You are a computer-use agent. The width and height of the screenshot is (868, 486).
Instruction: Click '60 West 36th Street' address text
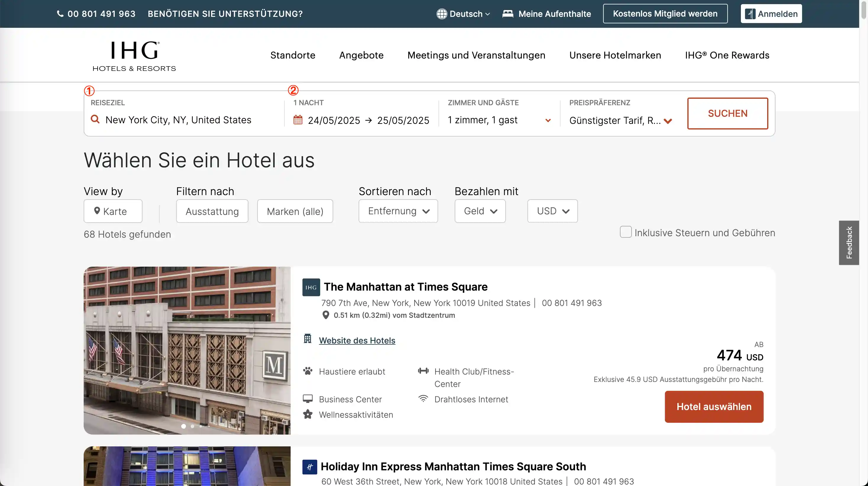442,481
